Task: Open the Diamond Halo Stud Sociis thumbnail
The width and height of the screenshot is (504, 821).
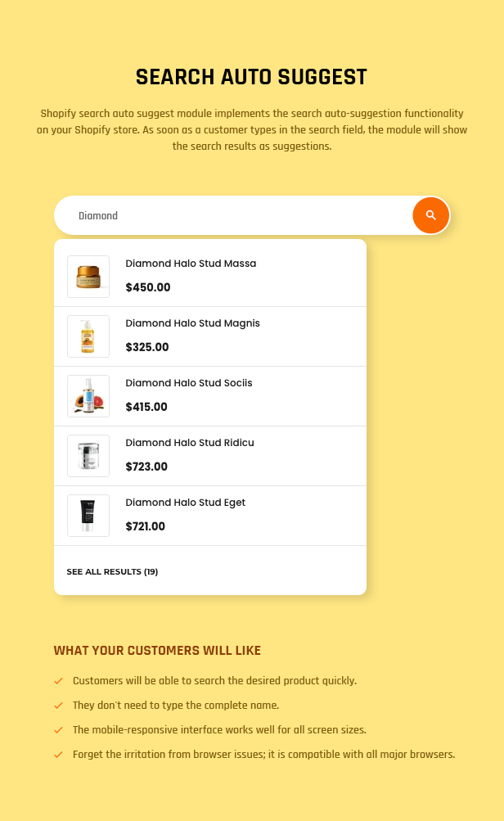Action: point(88,396)
